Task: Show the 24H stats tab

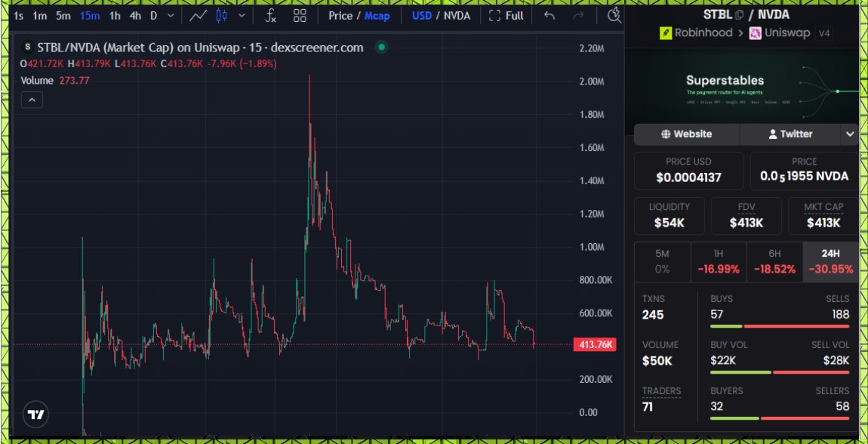Action: pyautogui.click(x=831, y=262)
